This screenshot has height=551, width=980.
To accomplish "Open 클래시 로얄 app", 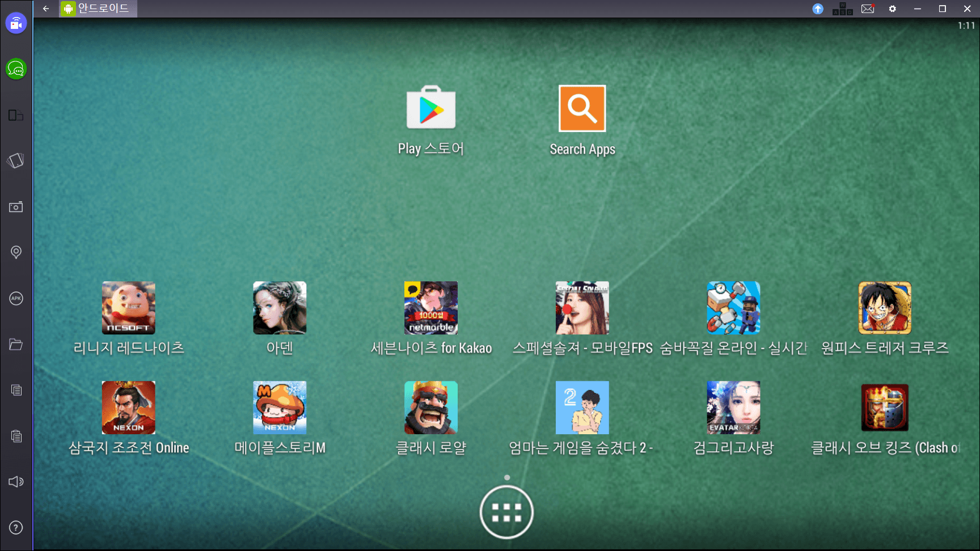I will [431, 408].
